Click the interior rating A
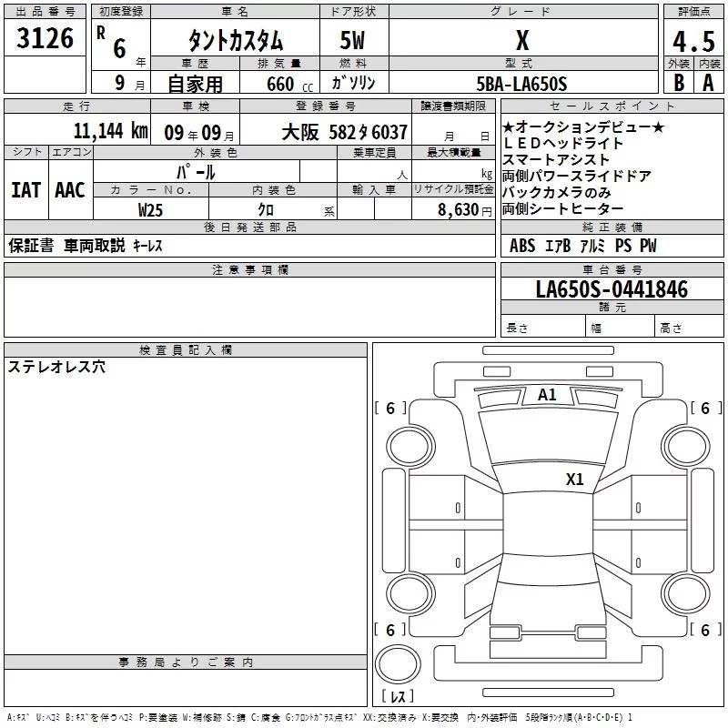The height and width of the screenshot is (728, 728). [708, 83]
